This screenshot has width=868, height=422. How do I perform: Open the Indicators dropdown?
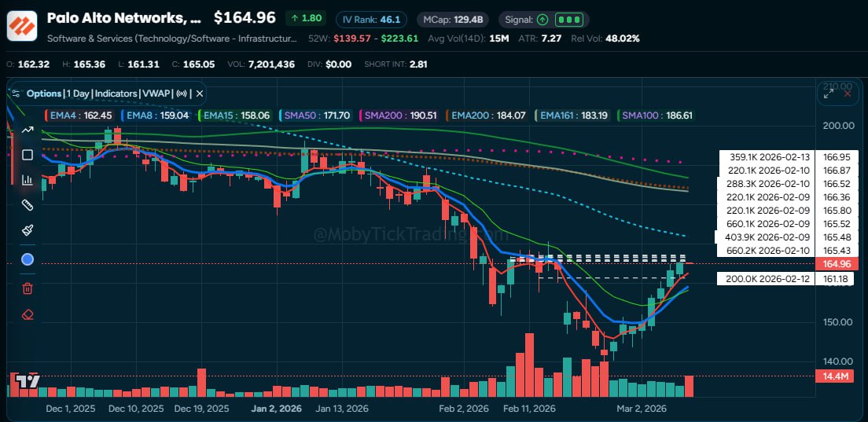[x=116, y=94]
